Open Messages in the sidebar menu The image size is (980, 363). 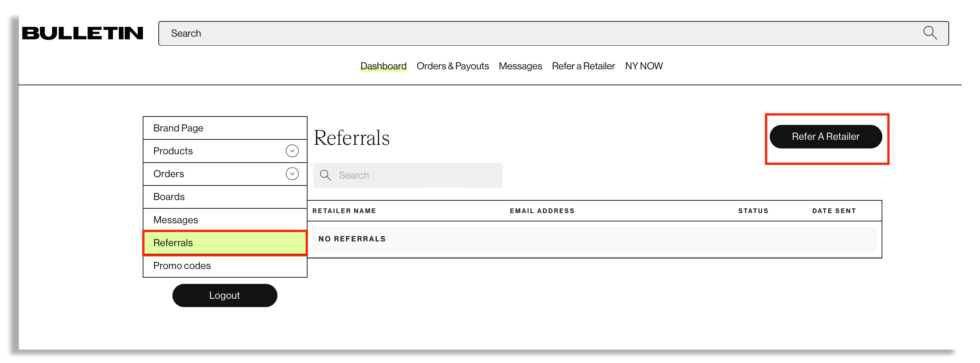[175, 220]
